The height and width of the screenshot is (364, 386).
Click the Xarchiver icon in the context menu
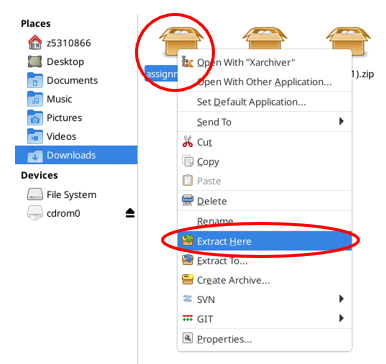tap(187, 62)
